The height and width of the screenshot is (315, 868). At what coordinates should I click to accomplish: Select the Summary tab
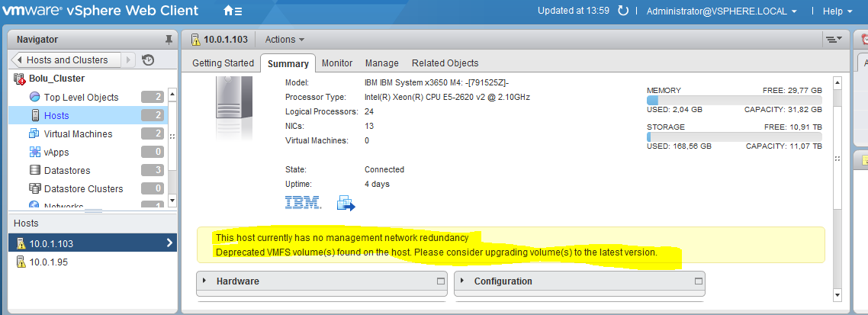coord(288,63)
